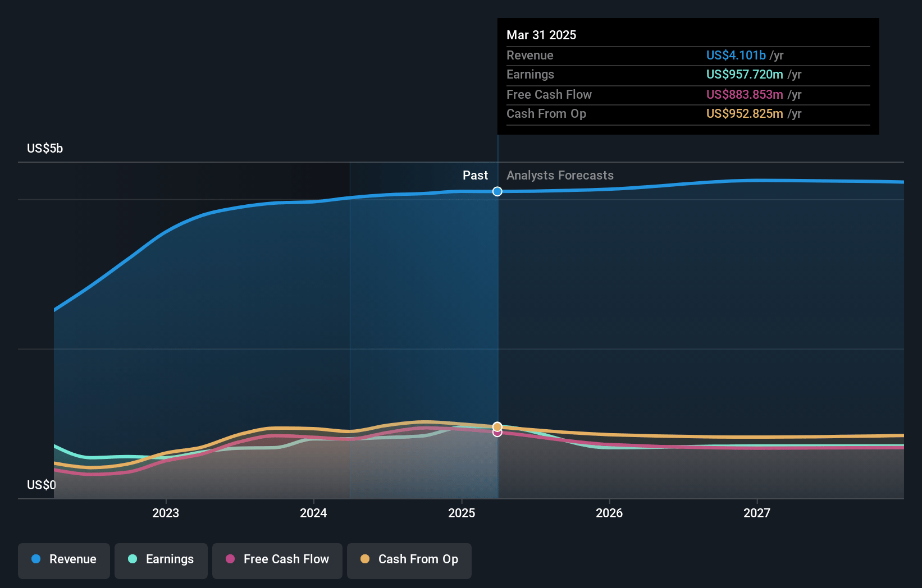Select the orange Cash From Op data marker
922x588 pixels.
[x=497, y=426]
